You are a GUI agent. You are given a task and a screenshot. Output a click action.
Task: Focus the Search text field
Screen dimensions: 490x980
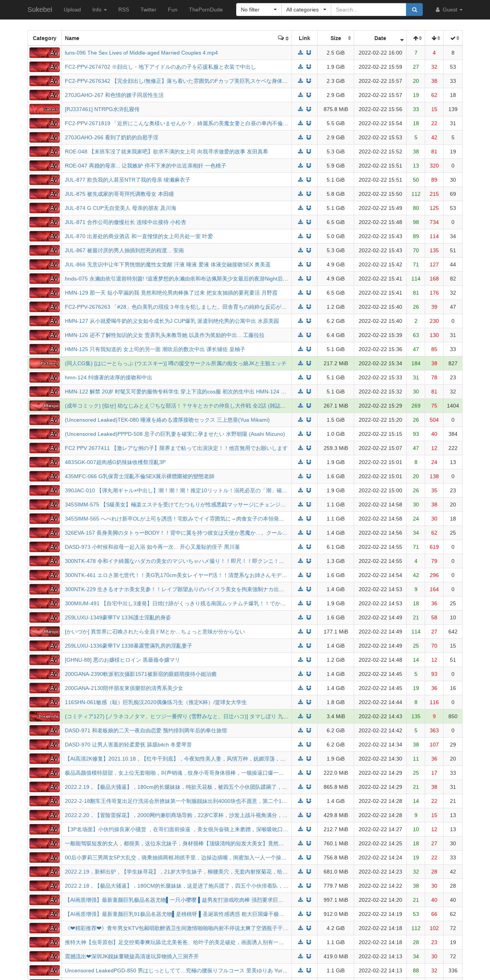[368, 10]
